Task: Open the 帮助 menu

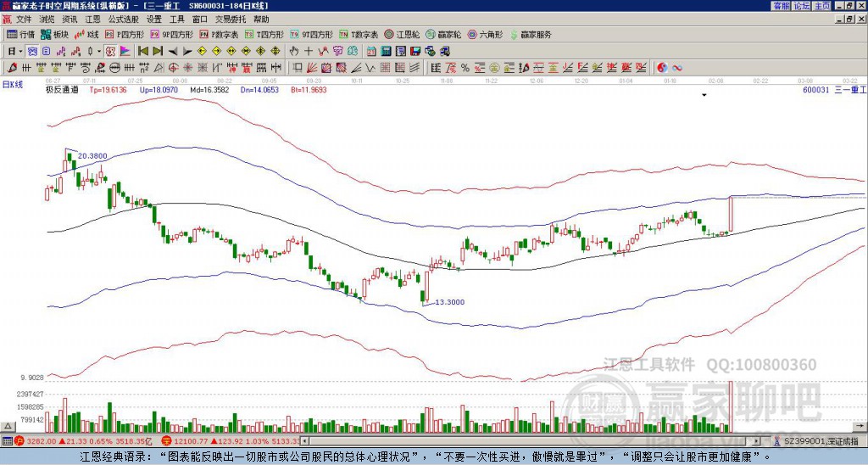Action: tap(261, 19)
